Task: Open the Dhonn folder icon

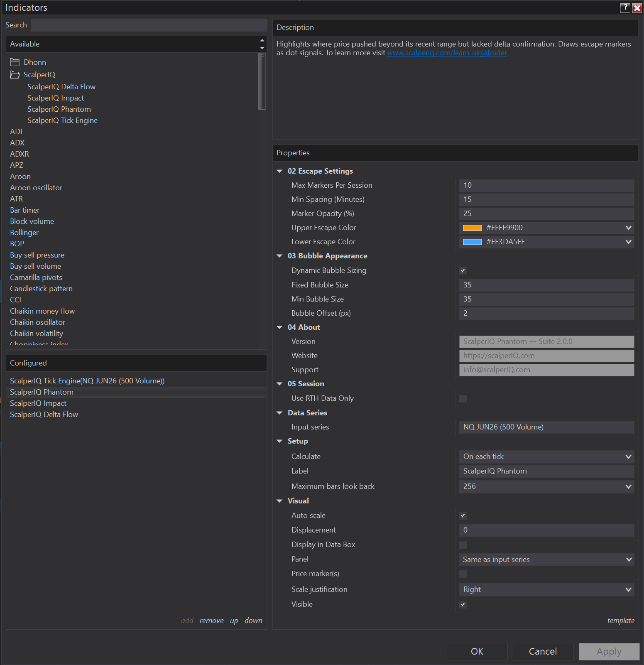Action: coord(15,62)
